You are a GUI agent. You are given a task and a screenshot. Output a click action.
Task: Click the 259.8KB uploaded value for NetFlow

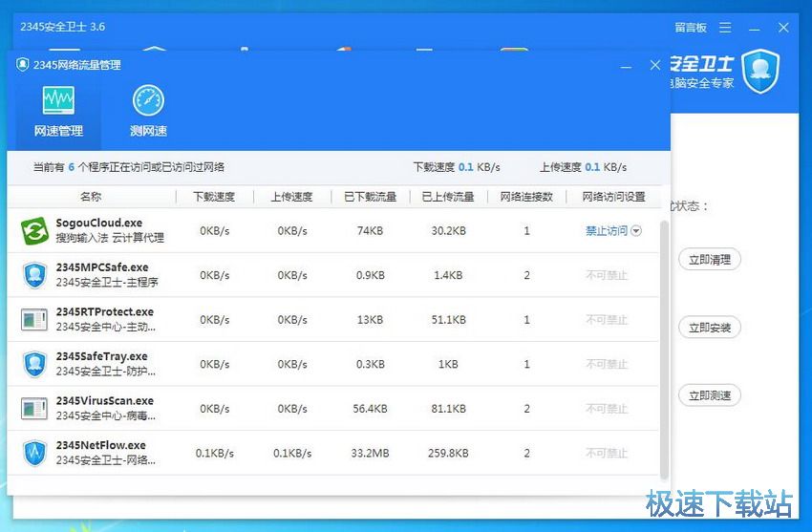[x=448, y=454]
